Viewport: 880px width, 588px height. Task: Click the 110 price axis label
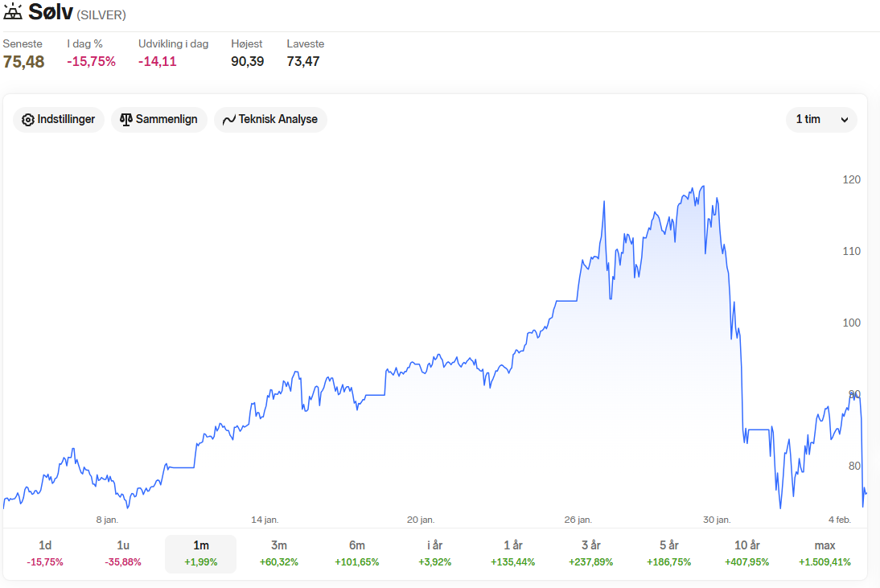click(x=851, y=251)
